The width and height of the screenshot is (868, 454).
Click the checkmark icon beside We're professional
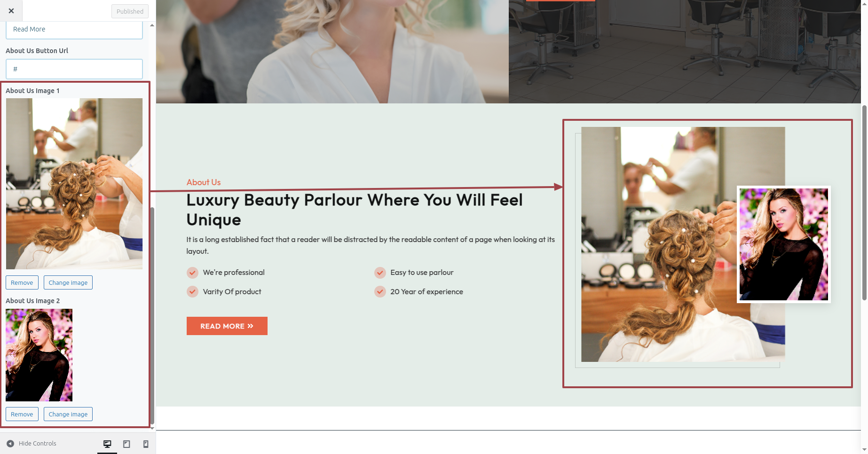click(192, 273)
